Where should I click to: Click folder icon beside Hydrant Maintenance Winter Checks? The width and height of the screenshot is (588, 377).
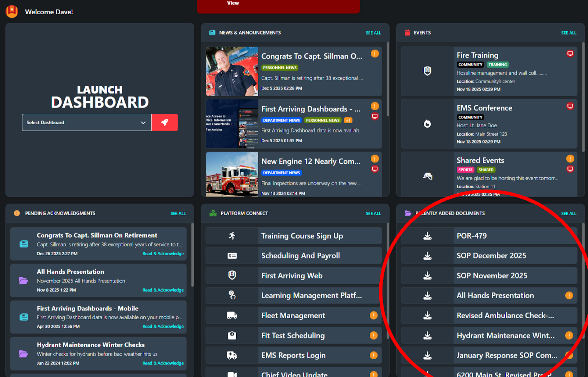point(24,354)
